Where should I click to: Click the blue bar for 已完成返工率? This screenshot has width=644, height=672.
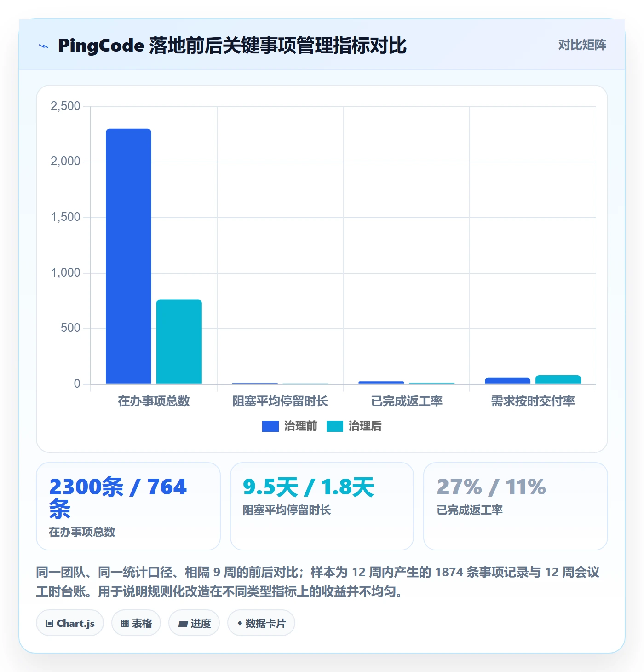click(x=381, y=382)
